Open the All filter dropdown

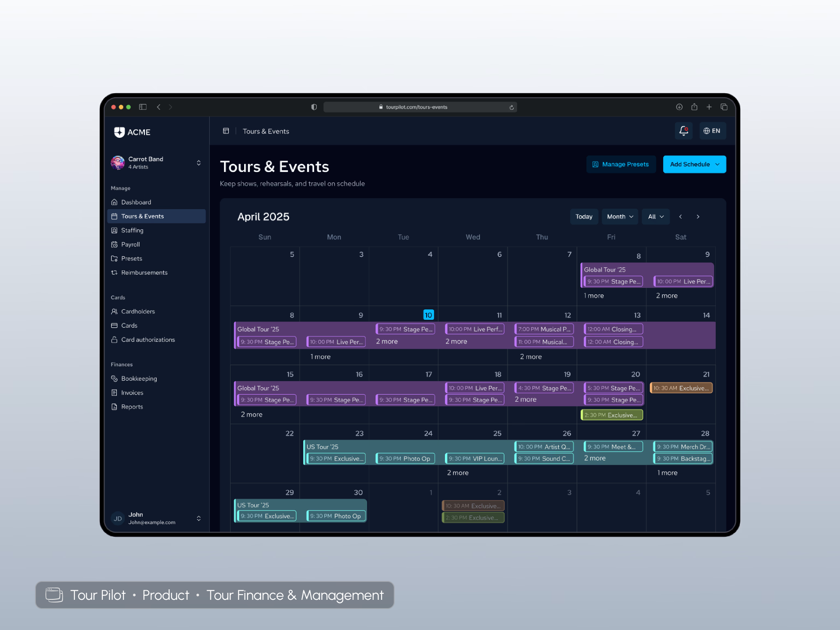point(655,217)
